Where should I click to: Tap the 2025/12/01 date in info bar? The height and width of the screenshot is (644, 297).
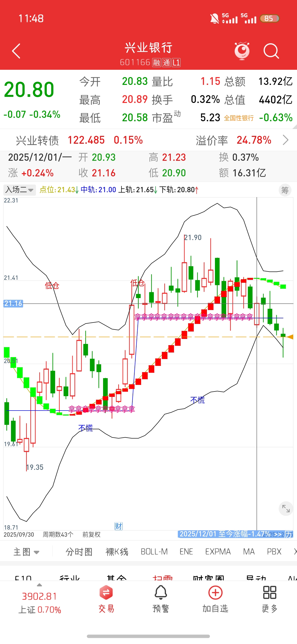[x=40, y=157]
